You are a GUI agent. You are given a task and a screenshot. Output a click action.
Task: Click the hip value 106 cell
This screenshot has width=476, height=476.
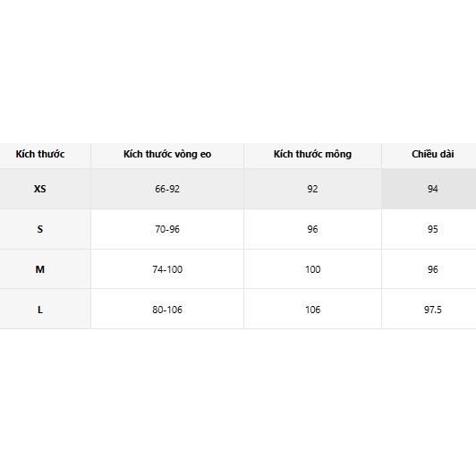click(x=312, y=310)
